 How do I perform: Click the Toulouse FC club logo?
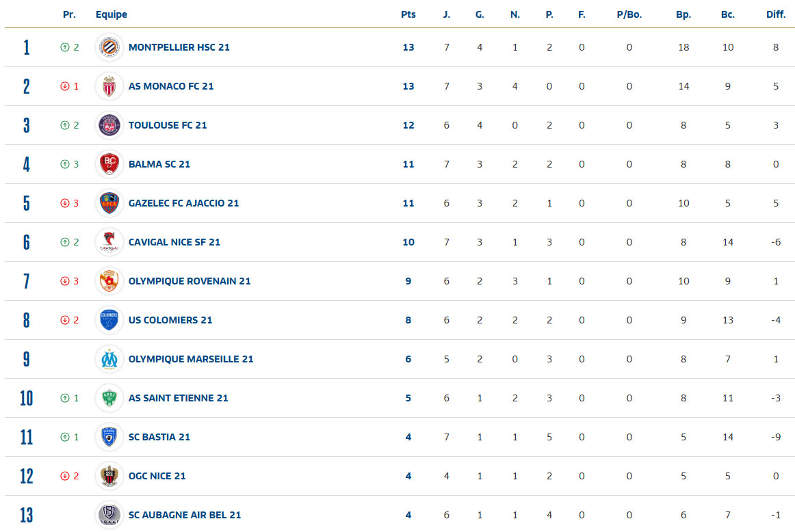click(109, 125)
